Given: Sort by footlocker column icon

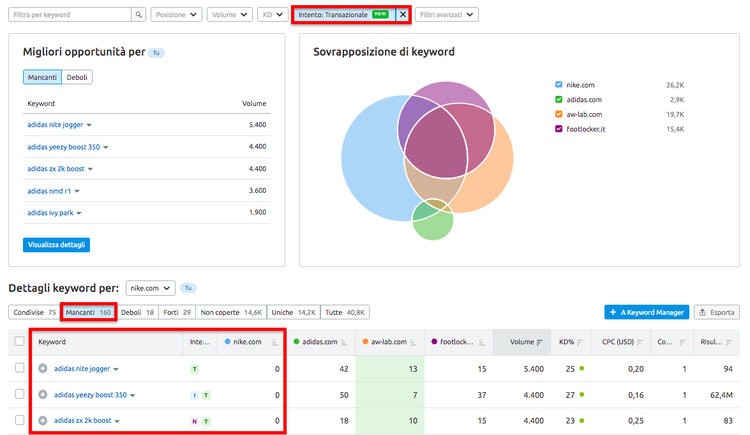Looking at the screenshot, I should pyautogui.click(x=482, y=342).
